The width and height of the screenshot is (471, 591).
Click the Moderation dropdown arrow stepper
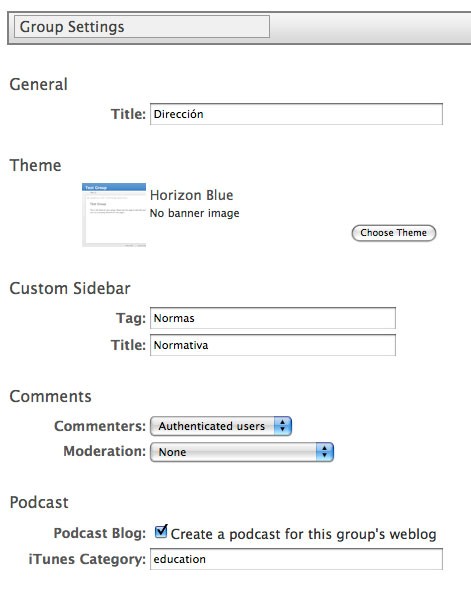(x=324, y=452)
